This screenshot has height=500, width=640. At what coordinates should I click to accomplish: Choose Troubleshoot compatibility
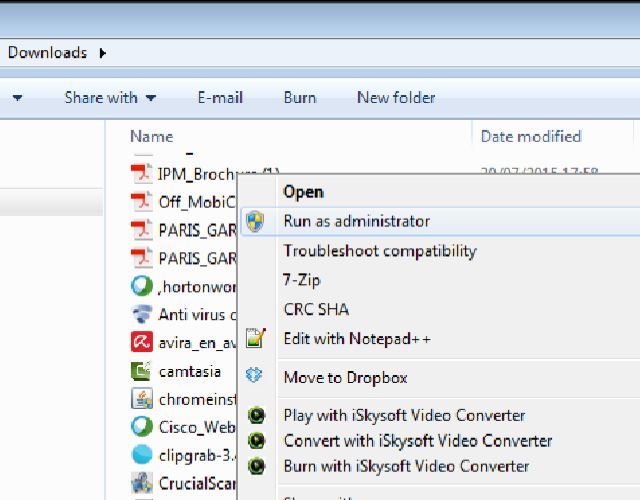coord(380,251)
